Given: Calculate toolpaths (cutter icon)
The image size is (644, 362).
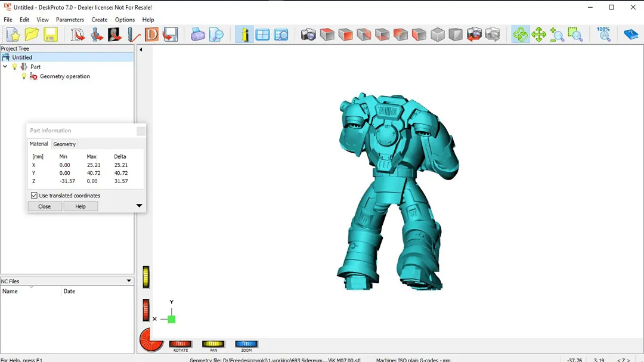Looking at the screenshot, I should (x=133, y=35).
